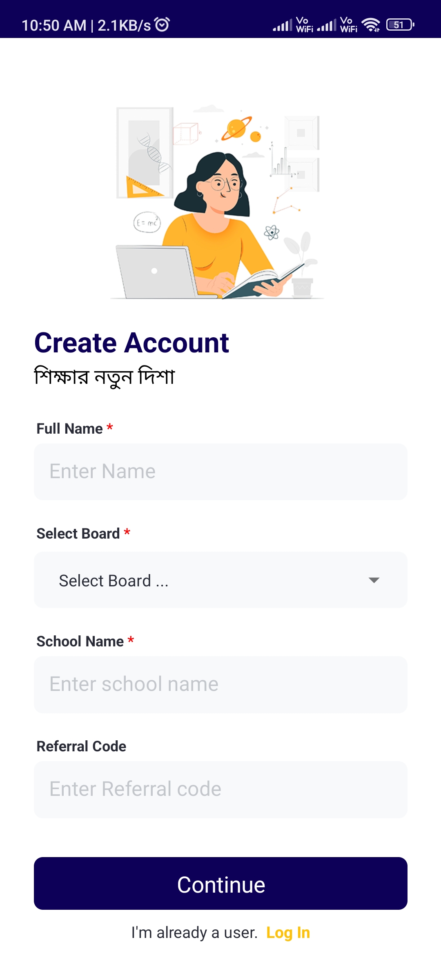This screenshot has width=441, height=980.
Task: Tap the Create Account heading
Action: (x=131, y=343)
